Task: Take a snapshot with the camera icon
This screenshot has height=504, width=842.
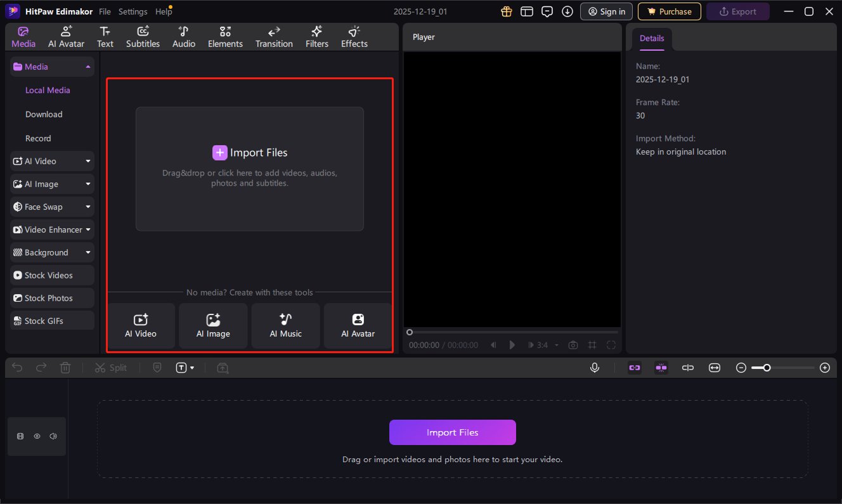Action: pos(573,345)
